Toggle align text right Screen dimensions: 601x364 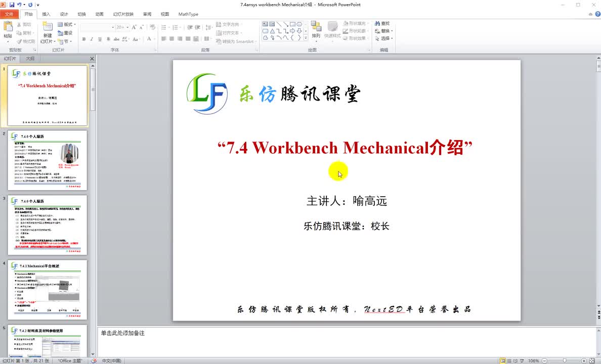click(180, 39)
